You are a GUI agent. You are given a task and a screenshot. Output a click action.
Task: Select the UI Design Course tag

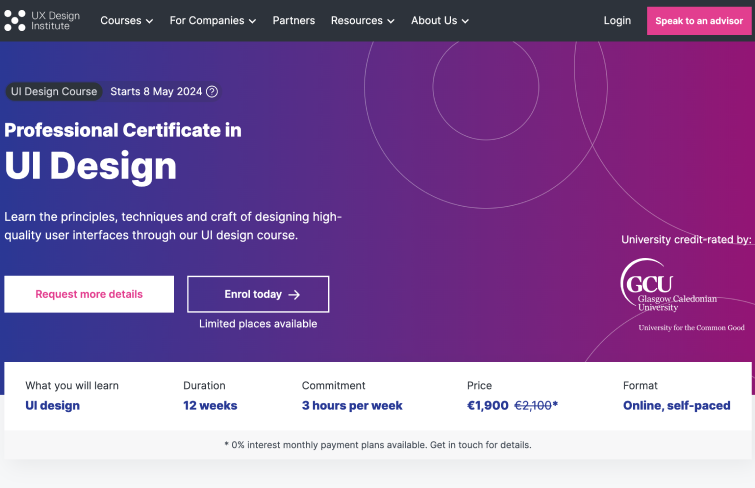click(54, 92)
